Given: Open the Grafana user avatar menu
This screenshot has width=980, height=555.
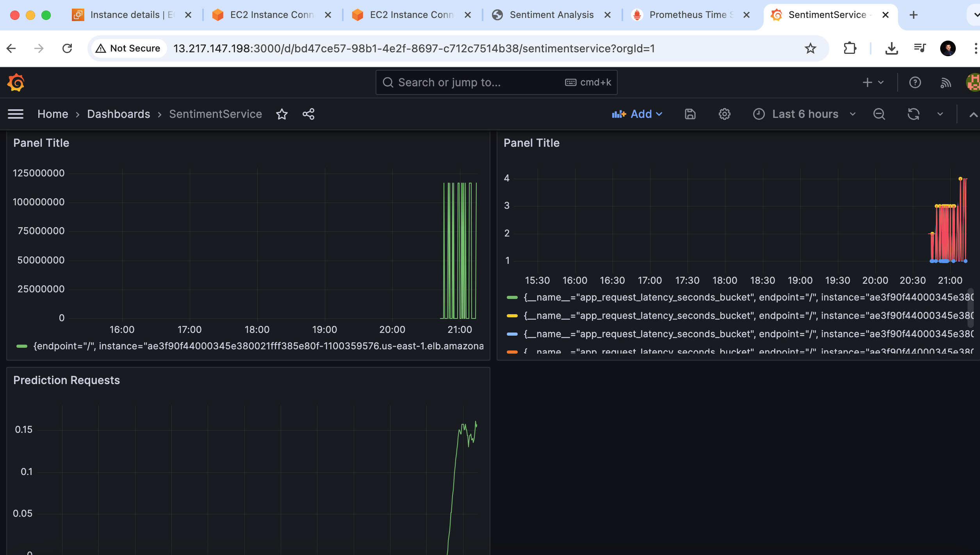Looking at the screenshot, I should [973, 82].
